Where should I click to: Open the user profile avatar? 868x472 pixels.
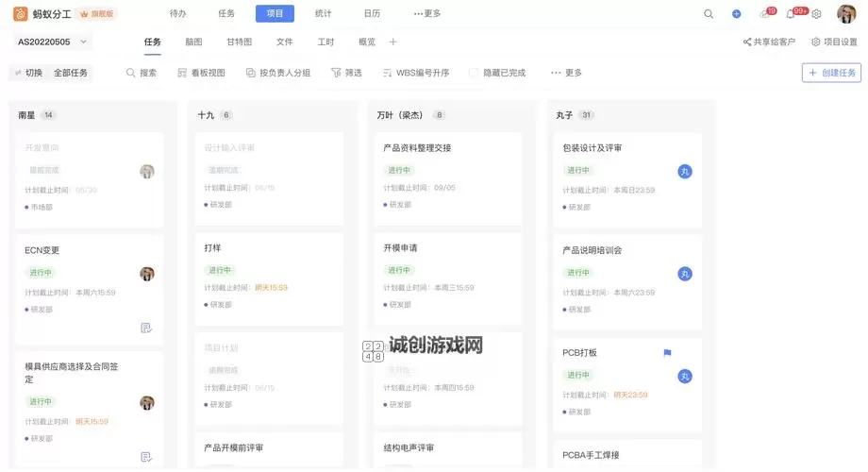click(846, 14)
